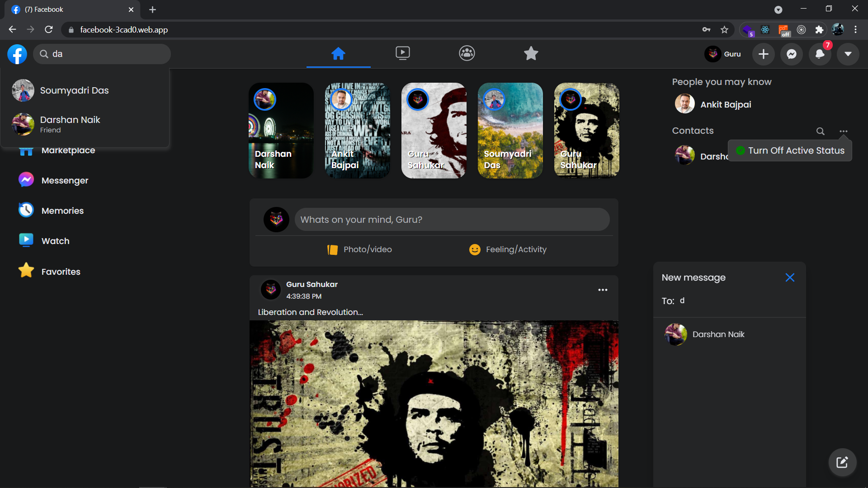Click the To: recipient field
Image resolution: width=868 pixels, height=488 pixels.
tap(739, 301)
